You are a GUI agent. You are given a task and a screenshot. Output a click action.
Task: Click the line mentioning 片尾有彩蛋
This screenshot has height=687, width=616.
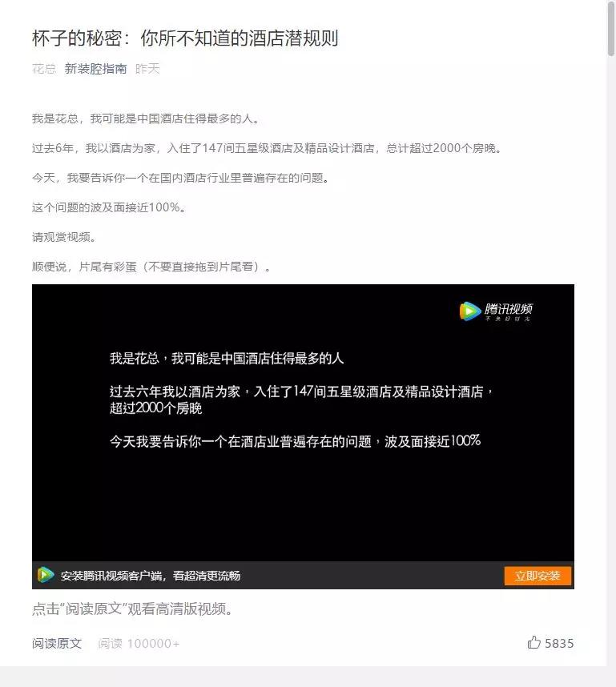[x=151, y=267]
